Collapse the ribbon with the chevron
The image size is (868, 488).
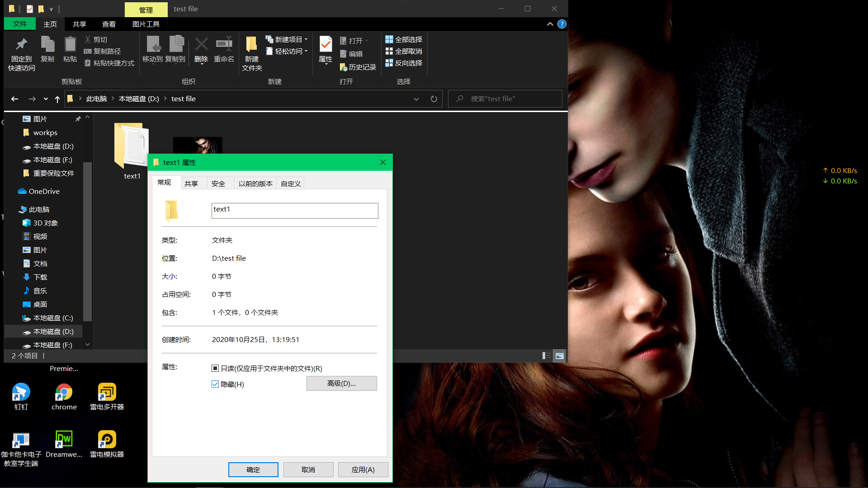(x=550, y=24)
